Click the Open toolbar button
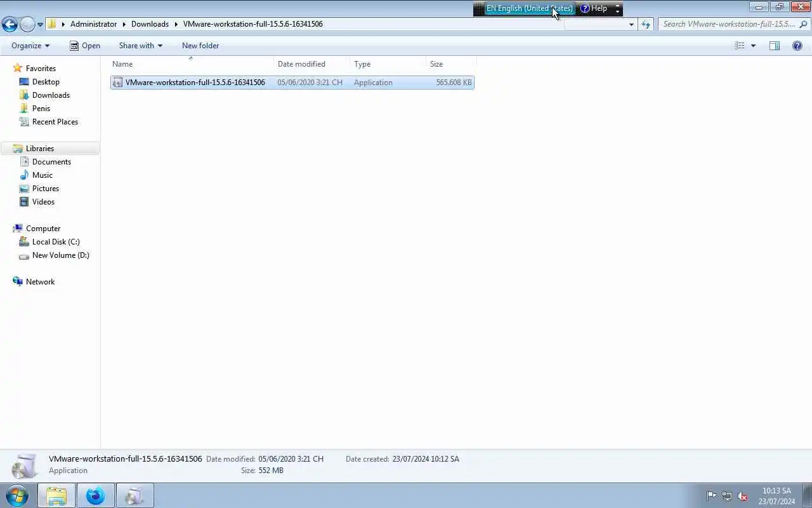The height and width of the screenshot is (508, 812). [x=85, y=46]
